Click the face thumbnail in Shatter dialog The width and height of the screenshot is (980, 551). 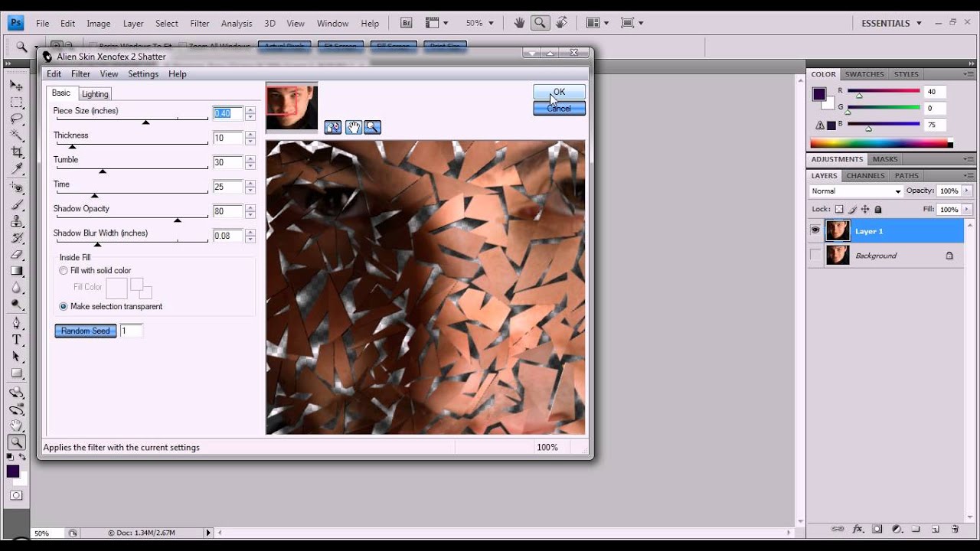tap(292, 108)
